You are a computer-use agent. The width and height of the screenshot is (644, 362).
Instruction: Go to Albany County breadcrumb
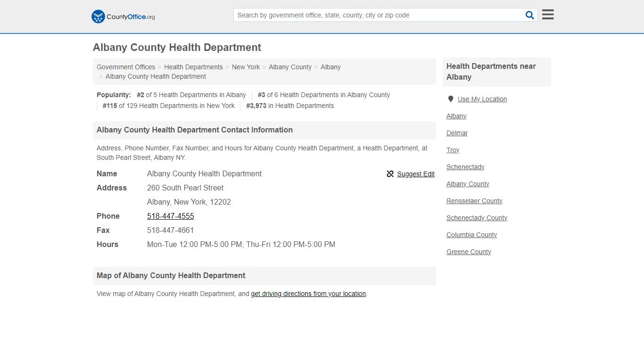[x=290, y=67]
